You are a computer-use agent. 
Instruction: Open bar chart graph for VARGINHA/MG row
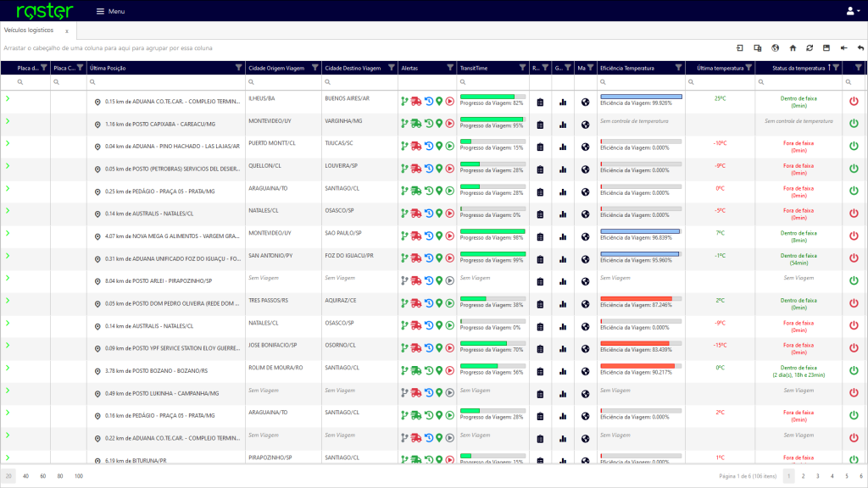click(563, 125)
